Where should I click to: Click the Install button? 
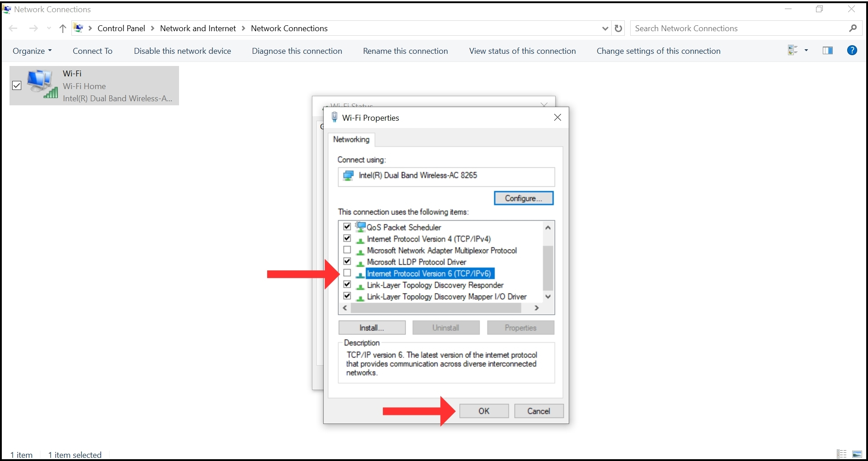point(372,328)
